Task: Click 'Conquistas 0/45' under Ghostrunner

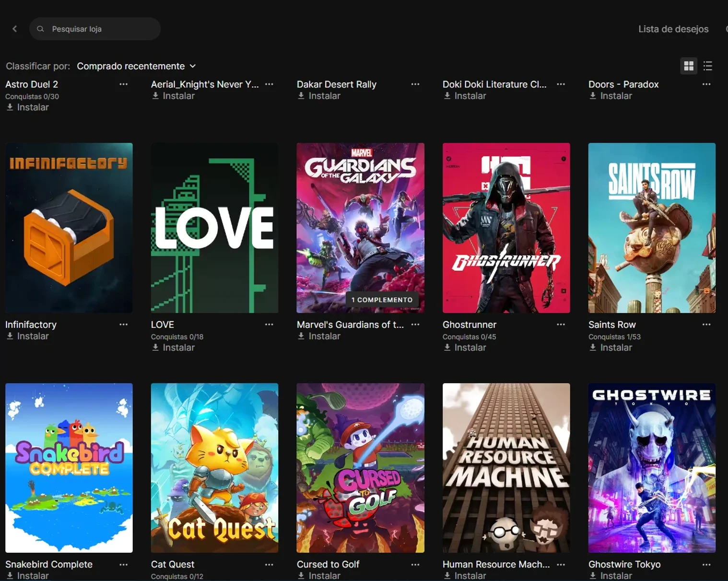Action: pos(470,337)
